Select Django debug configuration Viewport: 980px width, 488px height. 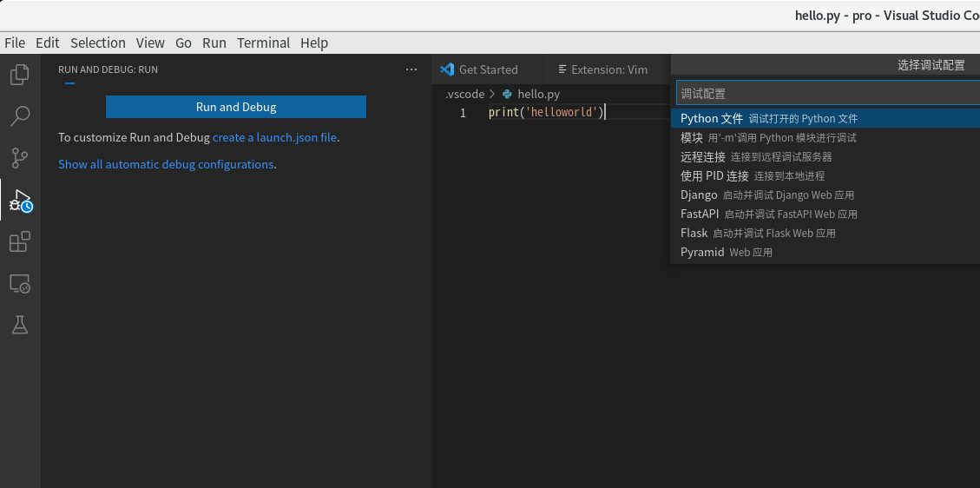coord(825,195)
